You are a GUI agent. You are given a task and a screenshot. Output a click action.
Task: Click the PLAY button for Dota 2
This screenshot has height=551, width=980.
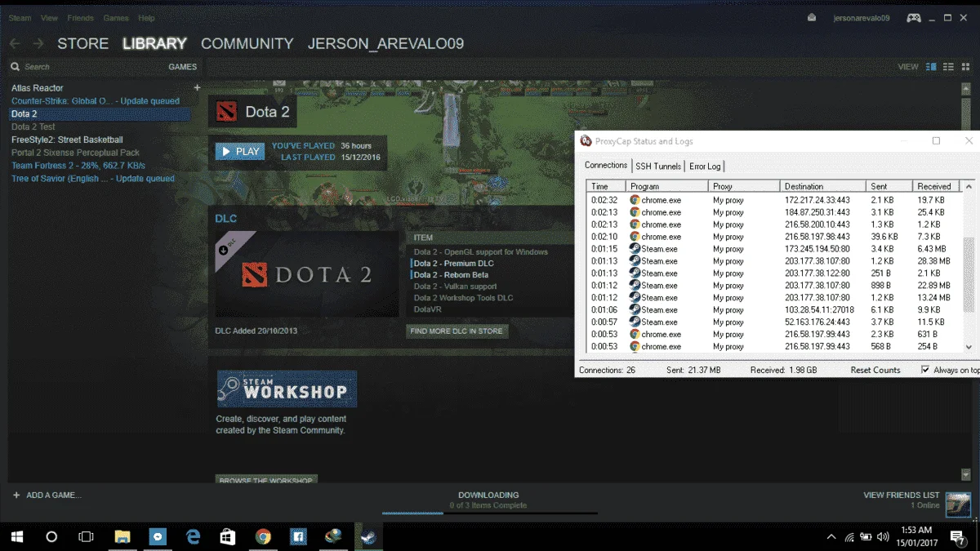tap(239, 151)
